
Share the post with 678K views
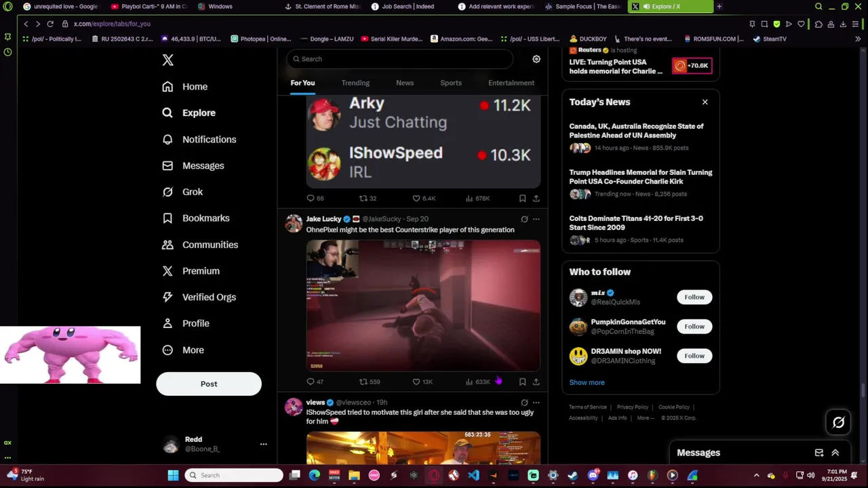coord(536,199)
